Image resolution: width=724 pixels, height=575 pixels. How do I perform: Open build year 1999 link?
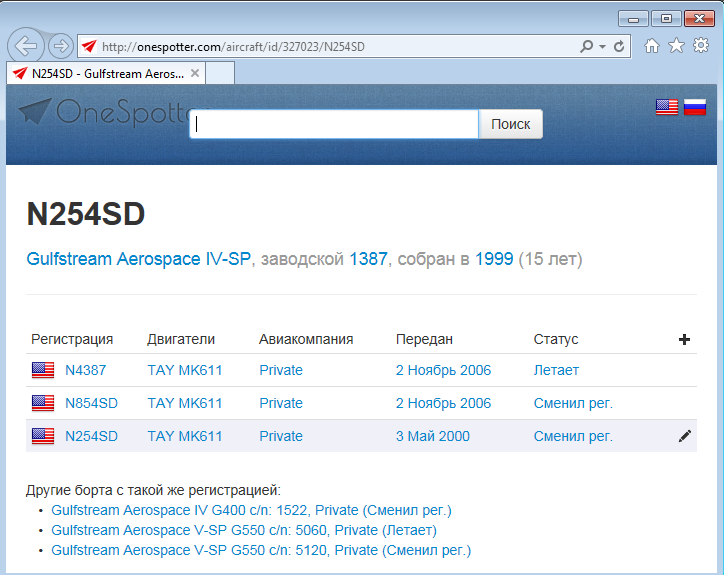(494, 259)
